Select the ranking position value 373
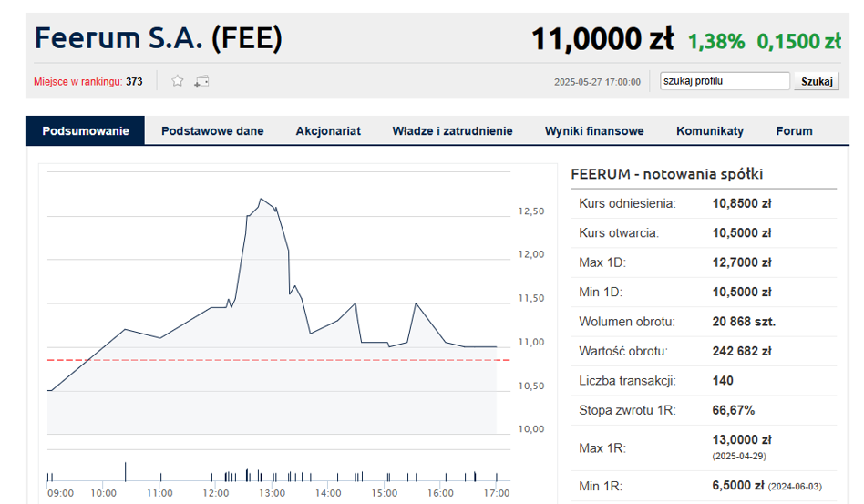The image size is (864, 504). click(x=134, y=82)
